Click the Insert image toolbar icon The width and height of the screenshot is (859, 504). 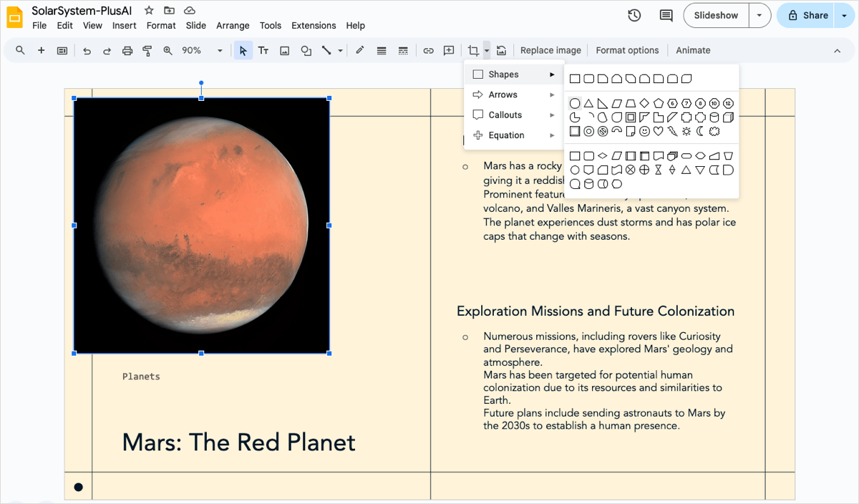(x=284, y=51)
